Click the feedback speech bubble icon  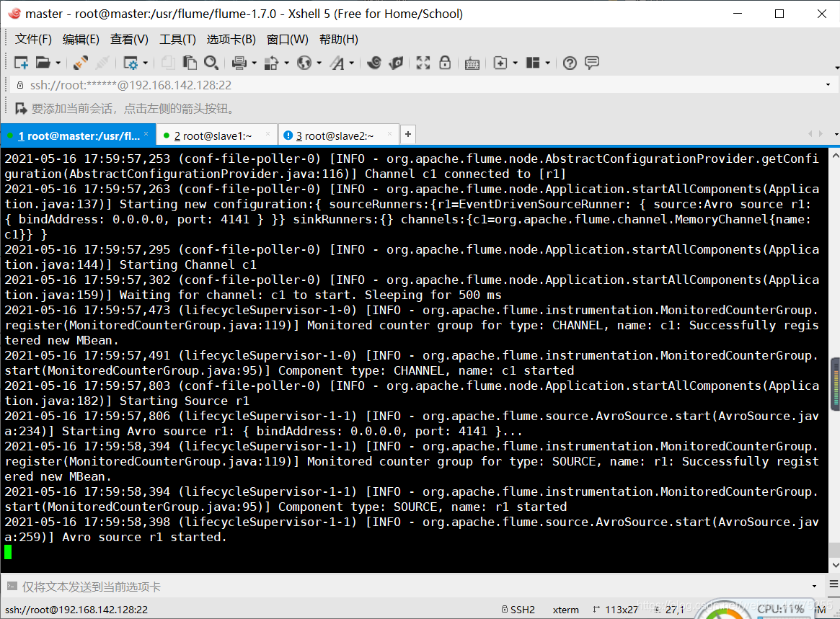pos(592,63)
